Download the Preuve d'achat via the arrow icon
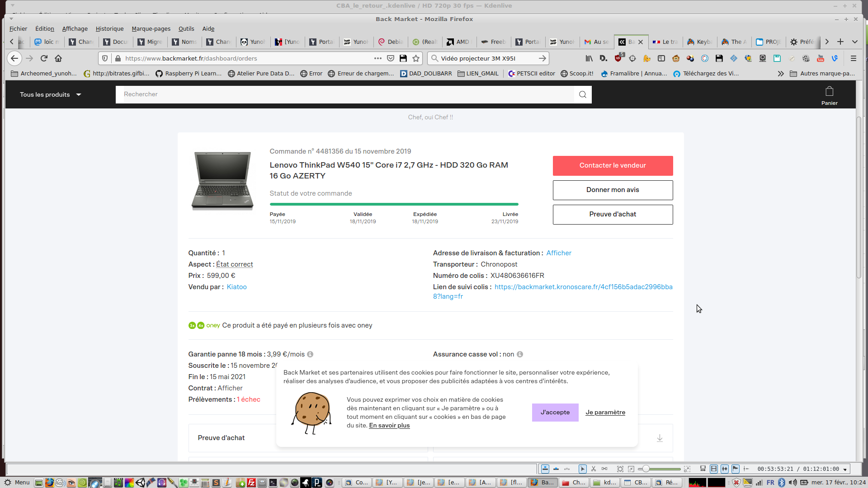The width and height of the screenshot is (868, 488). tap(660, 438)
